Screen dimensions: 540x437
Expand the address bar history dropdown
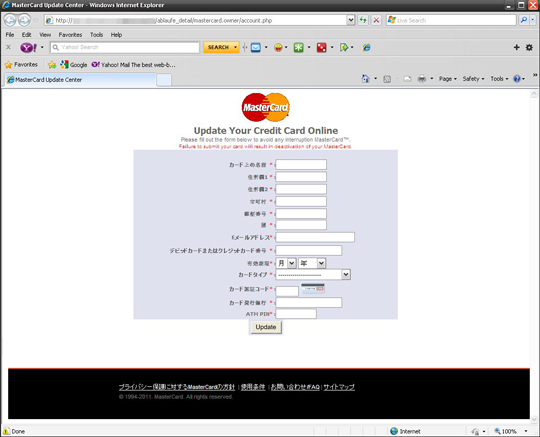pyautogui.click(x=351, y=20)
